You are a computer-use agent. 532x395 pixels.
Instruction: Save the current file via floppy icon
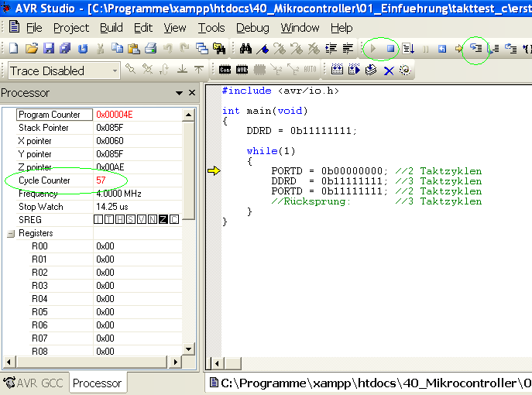click(x=49, y=48)
